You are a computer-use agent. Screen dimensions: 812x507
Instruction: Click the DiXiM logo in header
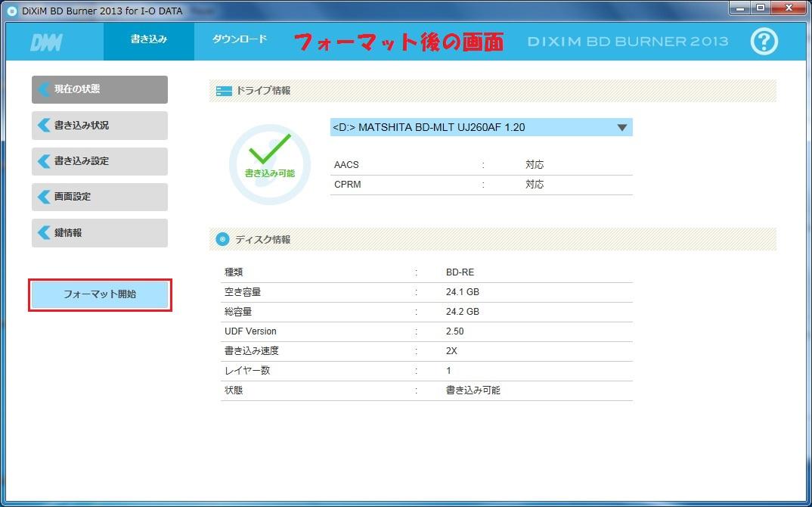[x=47, y=42]
